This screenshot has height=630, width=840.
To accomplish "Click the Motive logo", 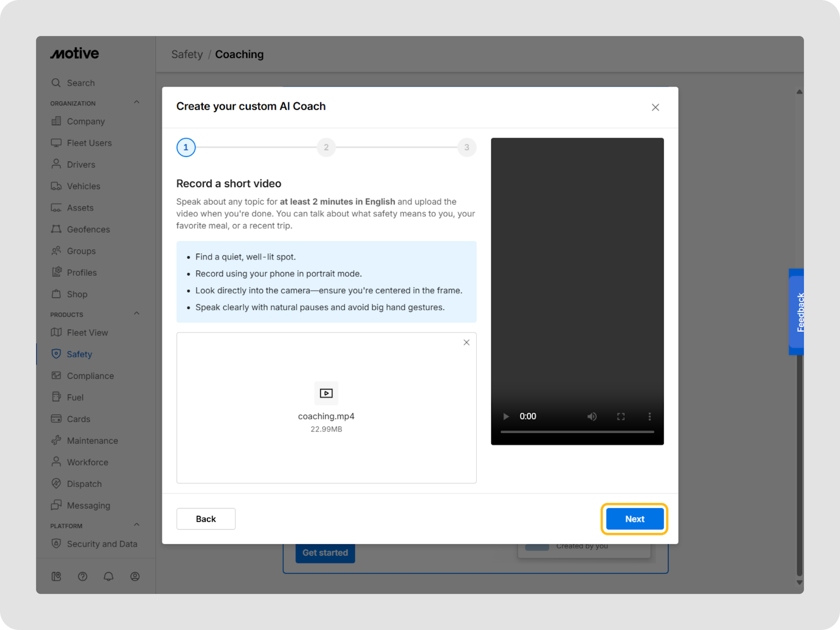I will (75, 54).
